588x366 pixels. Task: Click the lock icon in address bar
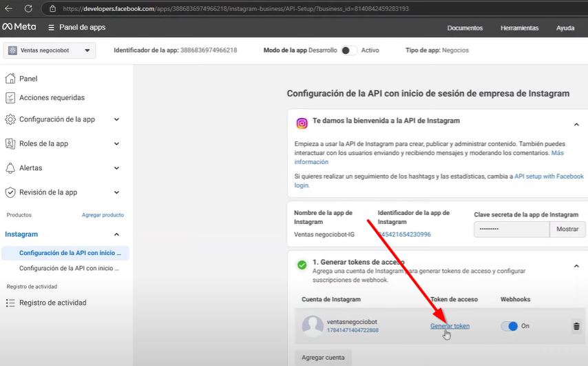[53, 8]
